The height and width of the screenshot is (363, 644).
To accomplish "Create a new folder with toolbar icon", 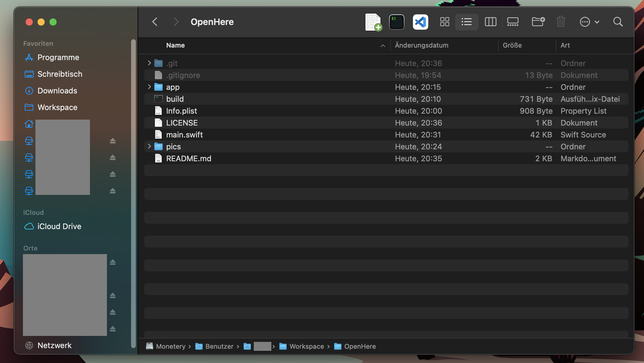I will [x=538, y=22].
